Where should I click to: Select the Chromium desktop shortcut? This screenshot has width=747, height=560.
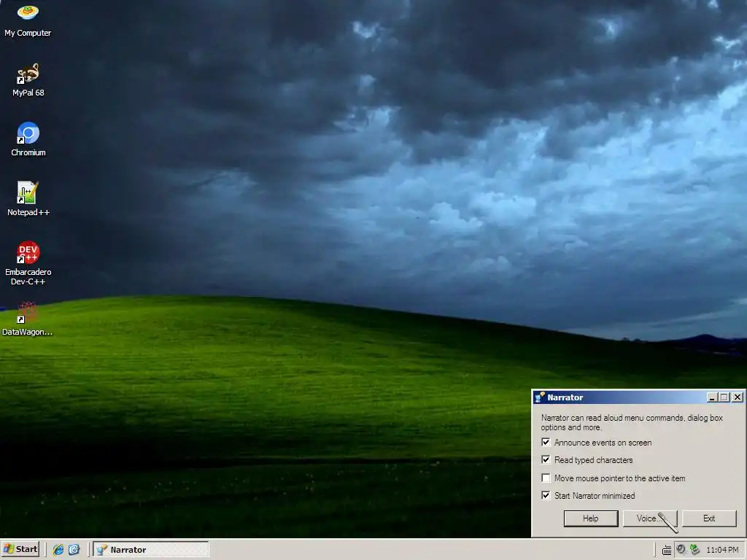pos(28,139)
